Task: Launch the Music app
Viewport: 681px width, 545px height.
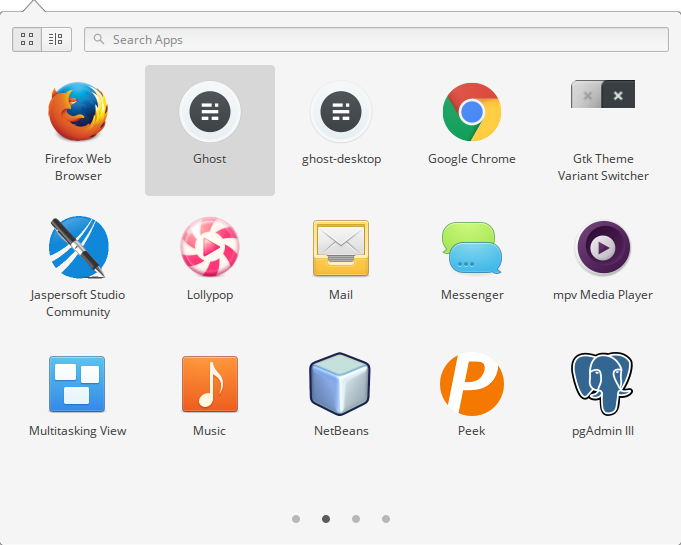Action: point(210,403)
